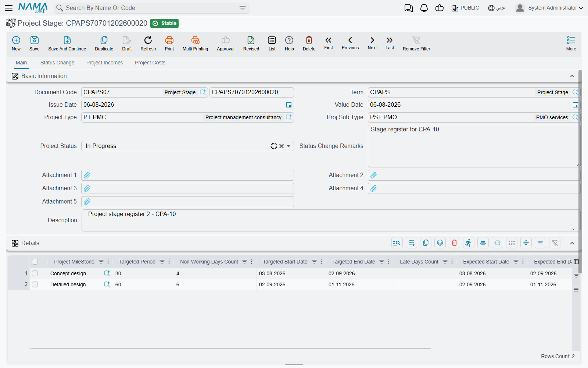Go to the Previous record

click(x=350, y=43)
